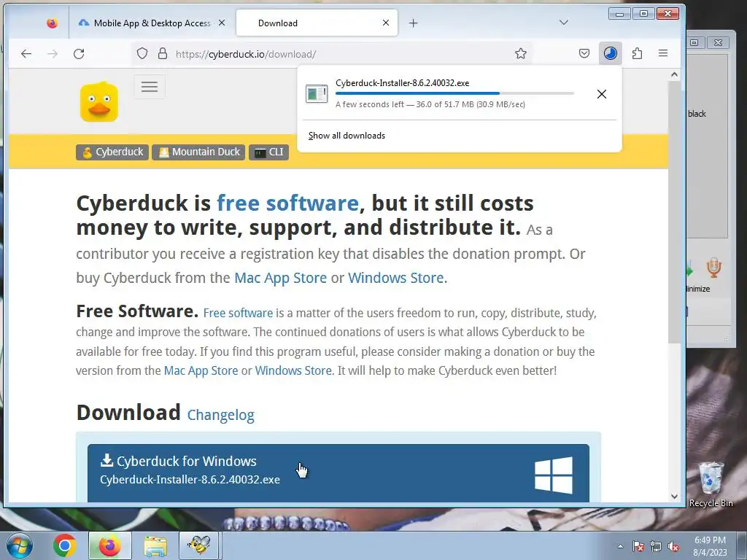Open muted volume tray icon
The image size is (747, 560).
pos(673,547)
